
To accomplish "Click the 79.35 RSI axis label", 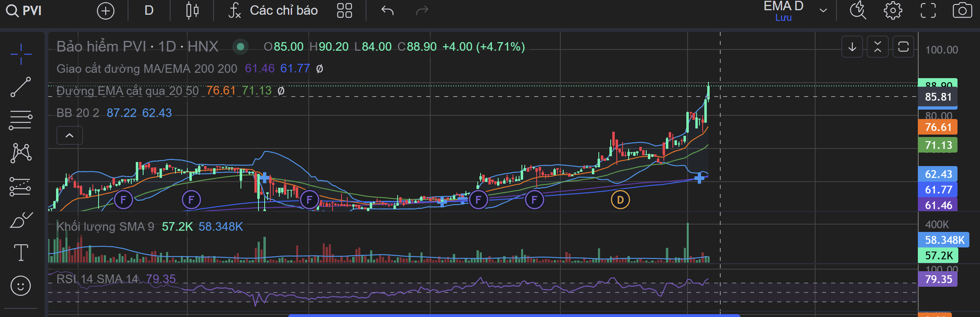I will (938, 279).
